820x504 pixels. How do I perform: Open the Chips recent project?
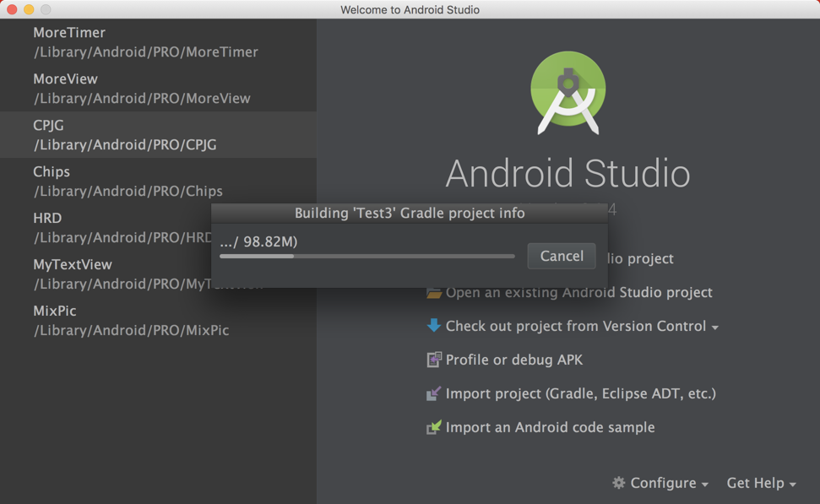pyautogui.click(x=158, y=181)
